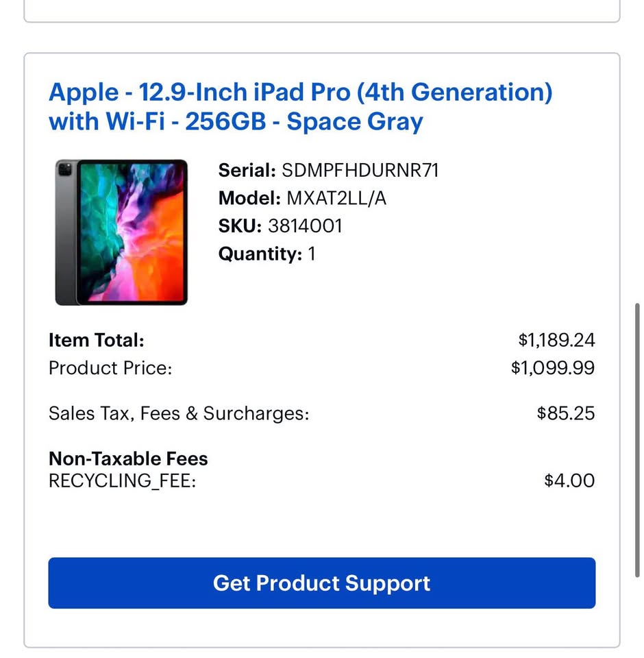The image size is (644, 658).
Task: Click the Non-Taxable Fees heading
Action: click(x=128, y=459)
